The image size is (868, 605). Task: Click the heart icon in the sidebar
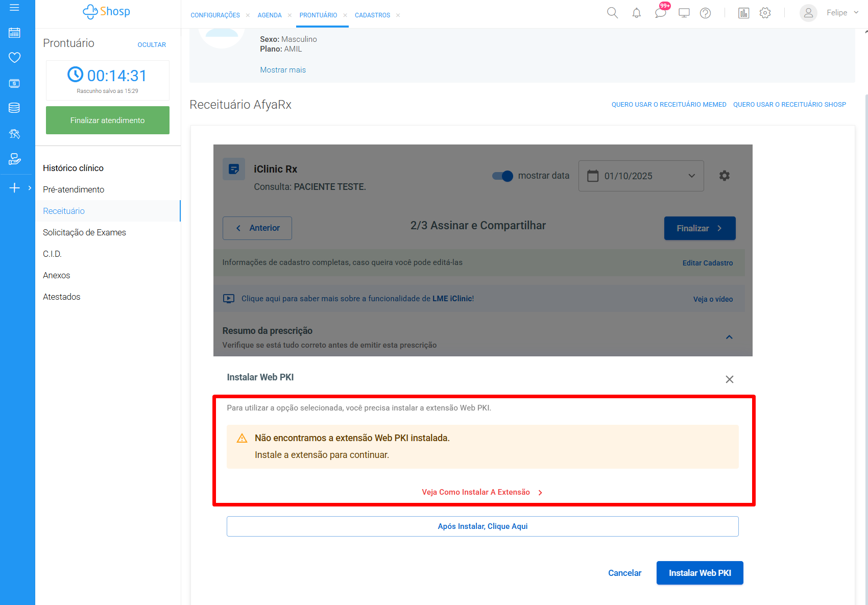click(14, 58)
